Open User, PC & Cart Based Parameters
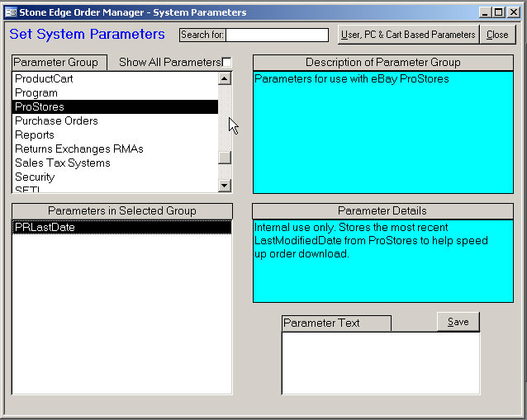 pos(408,35)
